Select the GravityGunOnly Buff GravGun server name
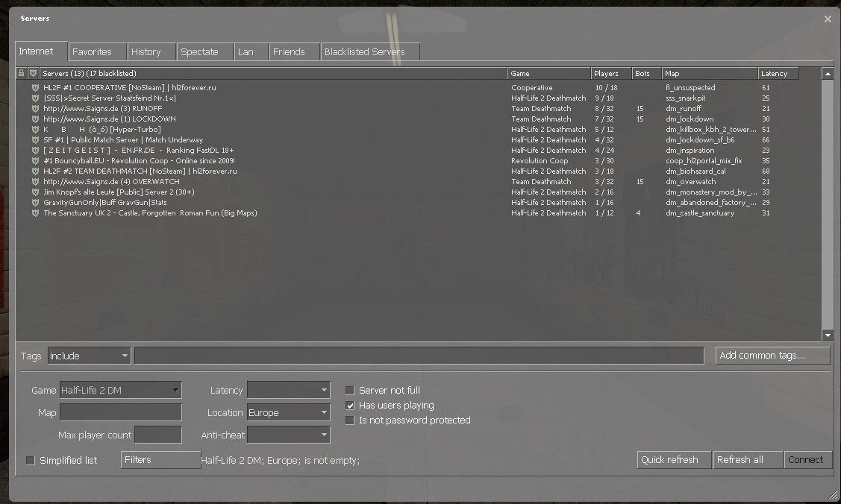The height and width of the screenshot is (504, 841). 105,203
